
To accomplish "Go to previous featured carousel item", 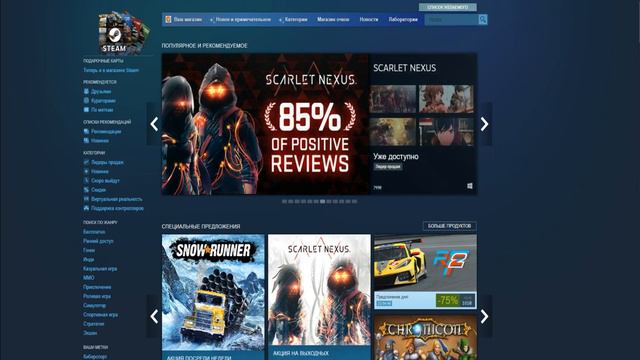I will coord(154,124).
